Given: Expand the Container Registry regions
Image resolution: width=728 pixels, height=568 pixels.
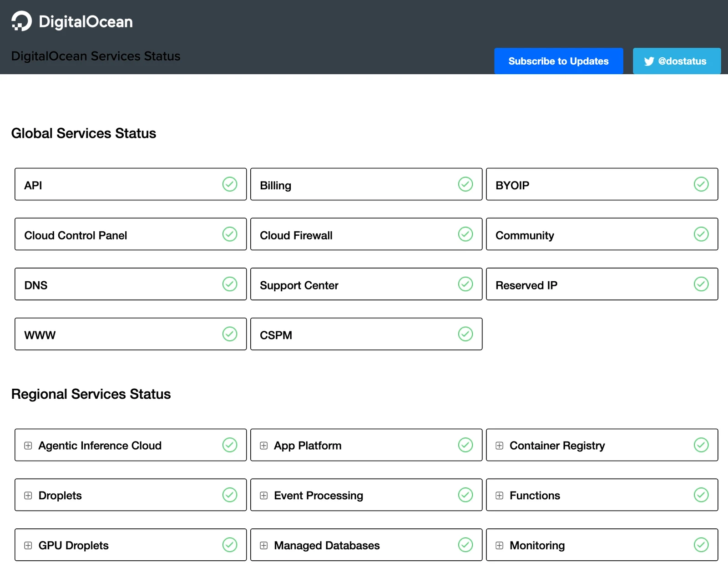Looking at the screenshot, I should (500, 446).
